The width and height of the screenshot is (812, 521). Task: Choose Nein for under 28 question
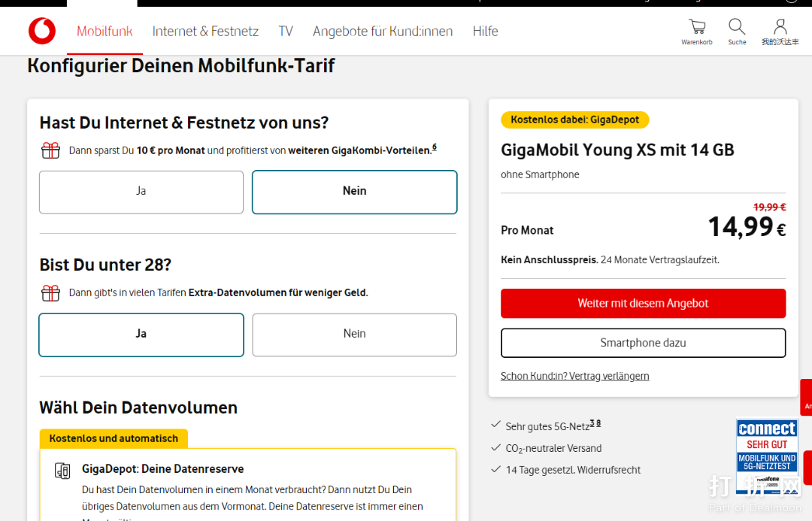pyautogui.click(x=354, y=335)
